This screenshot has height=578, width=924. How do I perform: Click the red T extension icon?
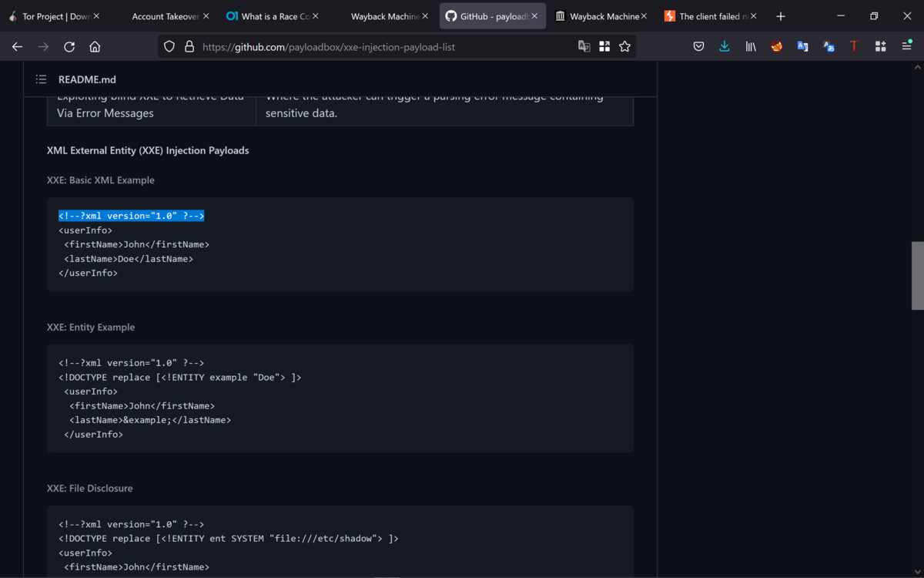point(854,47)
